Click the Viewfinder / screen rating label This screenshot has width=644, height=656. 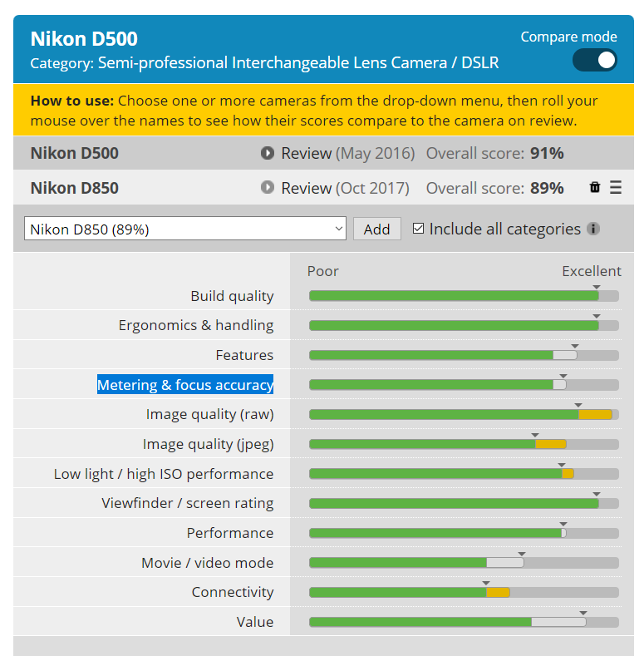click(x=188, y=503)
